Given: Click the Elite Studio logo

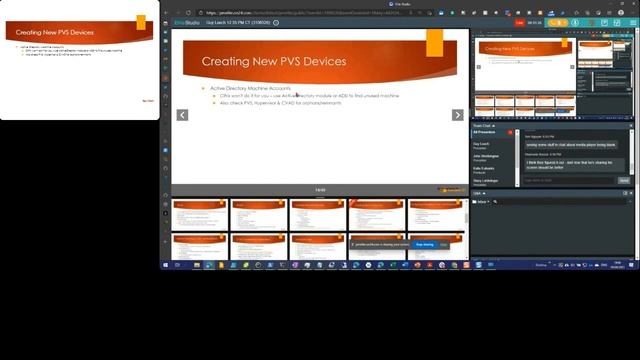Looking at the screenshot, I should [x=187, y=23].
